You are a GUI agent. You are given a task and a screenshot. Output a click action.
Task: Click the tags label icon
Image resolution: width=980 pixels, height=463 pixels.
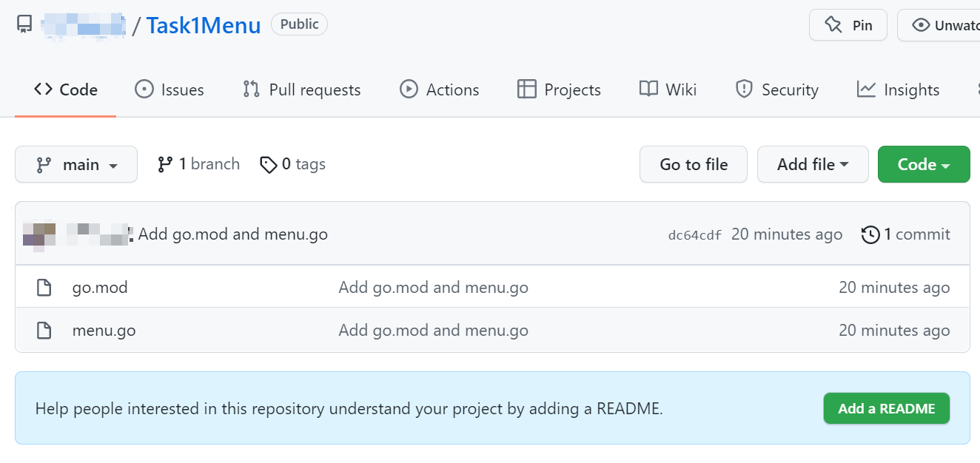268,164
